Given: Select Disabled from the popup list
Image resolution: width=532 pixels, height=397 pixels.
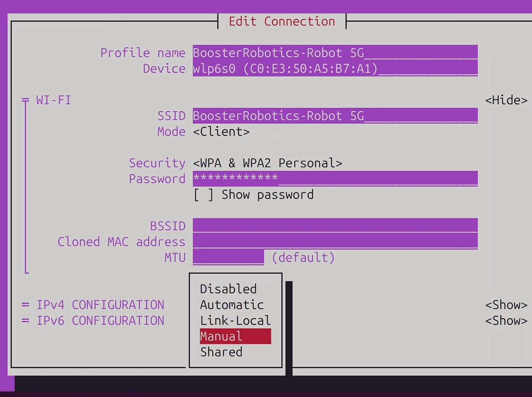Looking at the screenshot, I should pyautogui.click(x=228, y=289).
